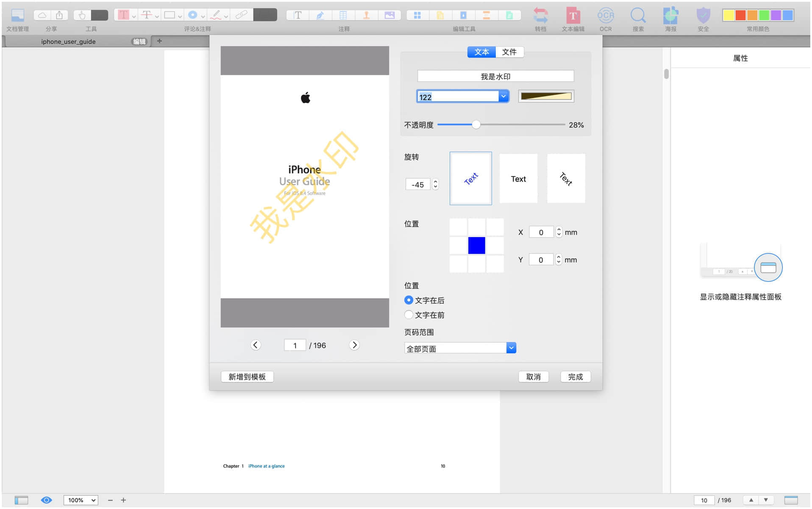The image size is (812, 509).
Task: Click the 不透明度 opacity slider
Action: 501,124
